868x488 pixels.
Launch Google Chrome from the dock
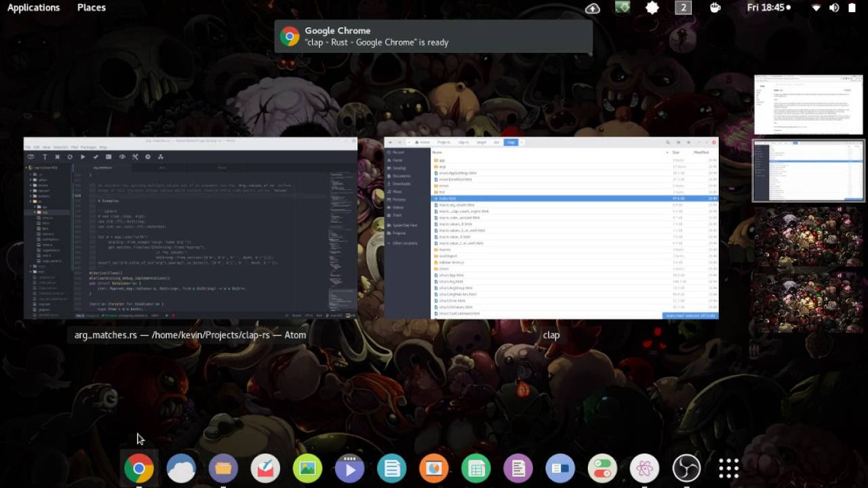[x=138, y=468]
